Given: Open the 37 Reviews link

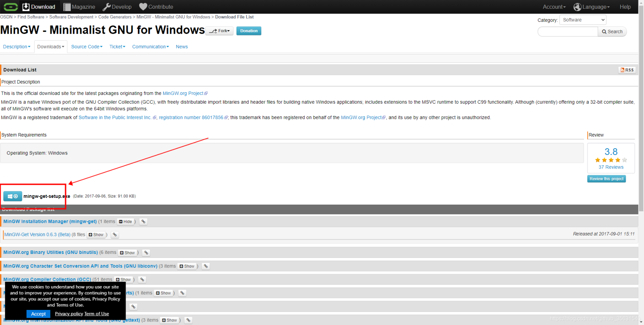Looking at the screenshot, I should (x=611, y=167).
